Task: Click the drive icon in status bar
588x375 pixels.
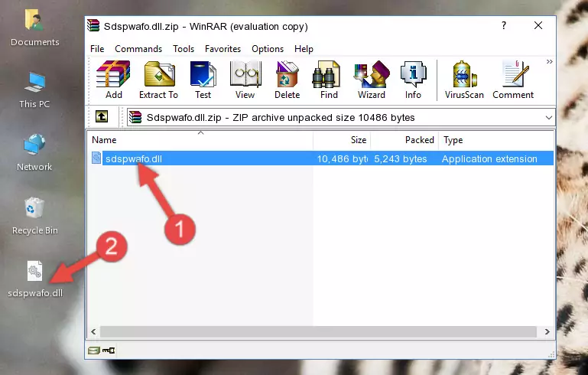Action: point(94,351)
